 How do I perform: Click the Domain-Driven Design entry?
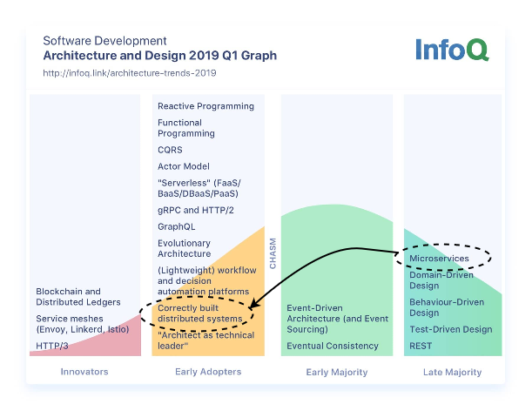point(443,279)
